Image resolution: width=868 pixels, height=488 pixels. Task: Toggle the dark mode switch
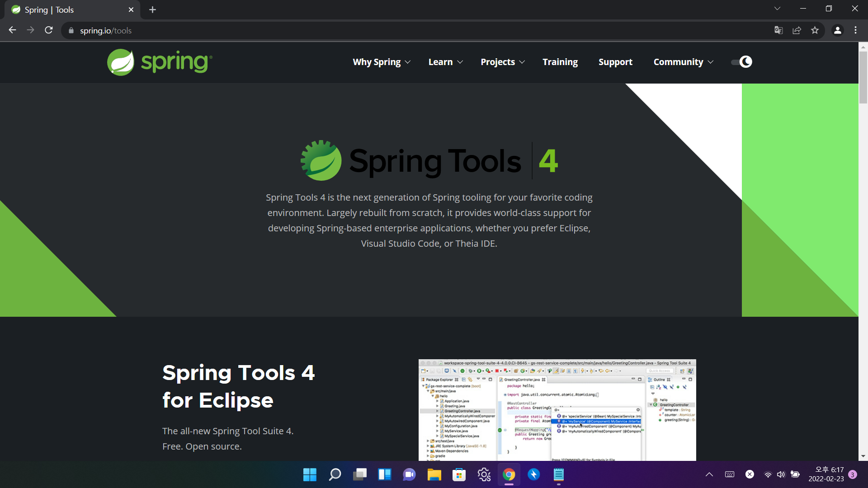tap(741, 62)
